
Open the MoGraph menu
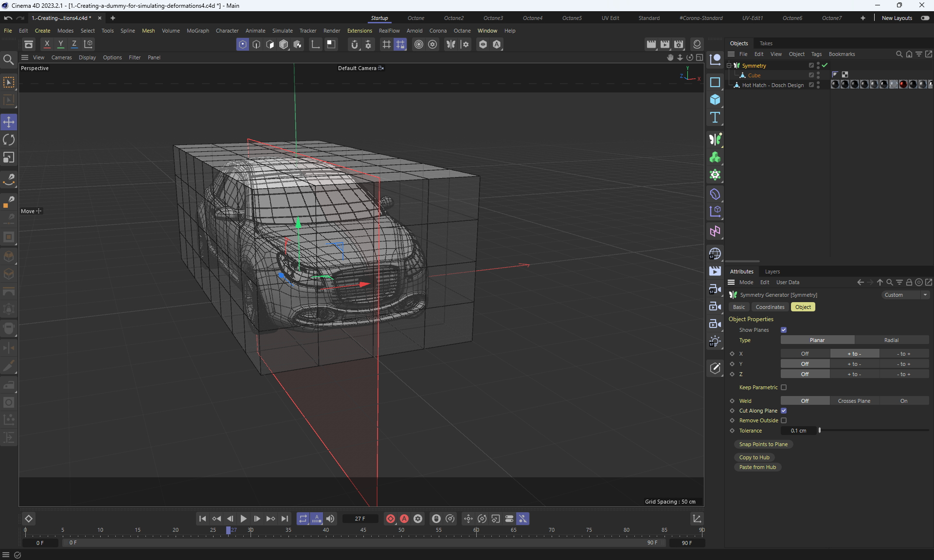pyautogui.click(x=198, y=31)
